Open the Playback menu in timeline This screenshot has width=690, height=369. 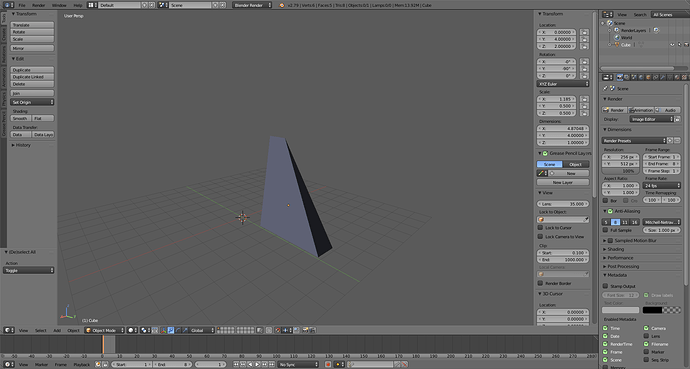[x=81, y=365]
